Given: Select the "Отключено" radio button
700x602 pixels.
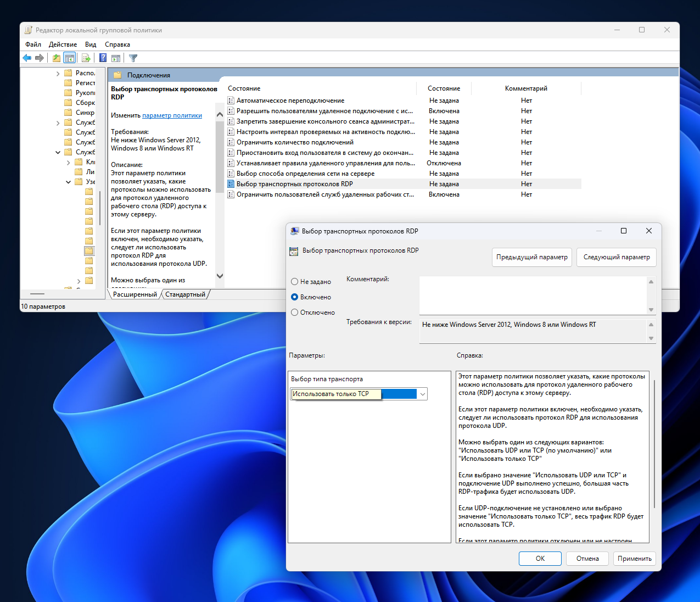Looking at the screenshot, I should 295,313.
